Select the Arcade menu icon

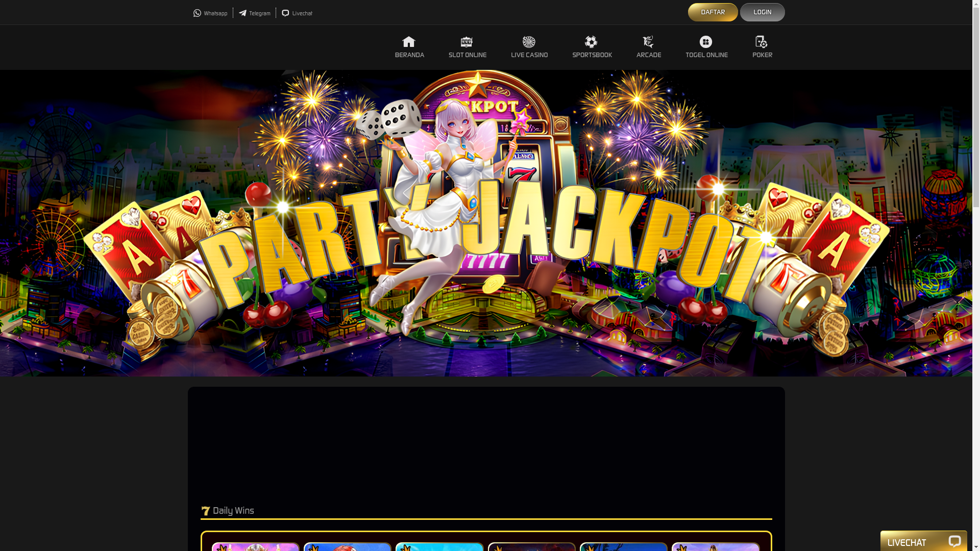tap(648, 42)
